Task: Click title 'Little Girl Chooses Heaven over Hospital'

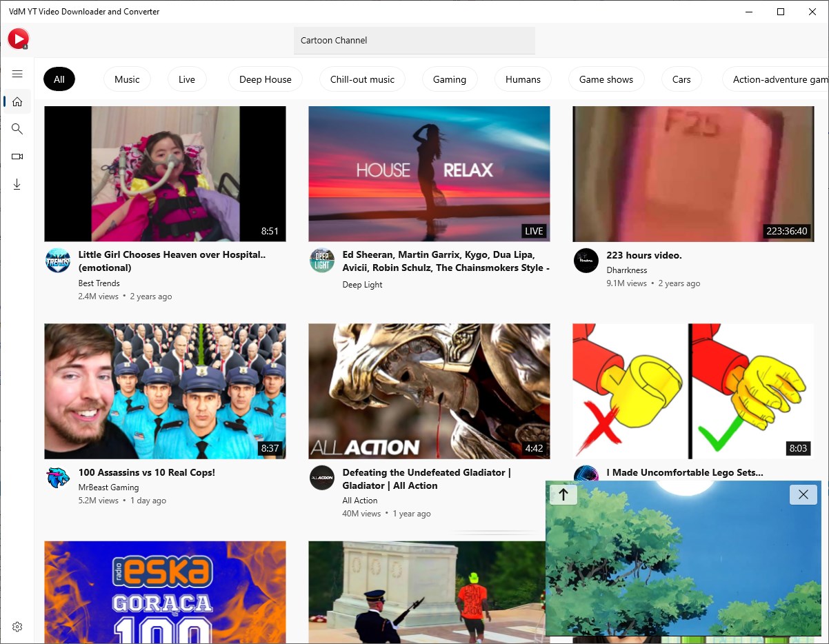Action: 172,261
